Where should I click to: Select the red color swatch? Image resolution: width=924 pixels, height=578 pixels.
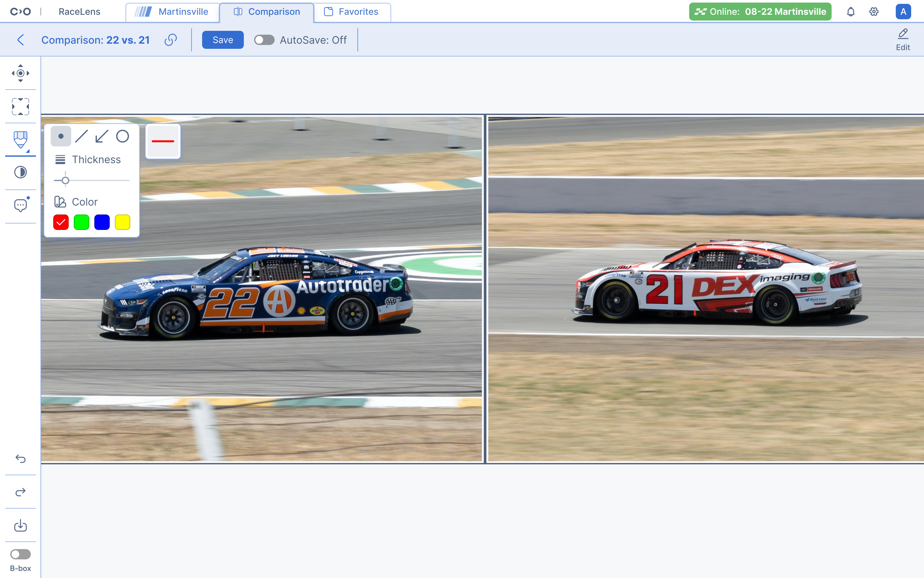(x=61, y=222)
